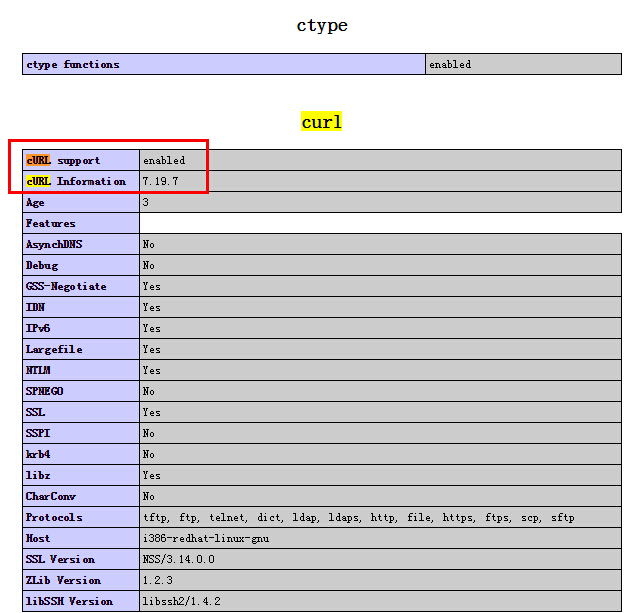
Task: Click the 'Yes' value for NTLM
Action: [x=151, y=370]
